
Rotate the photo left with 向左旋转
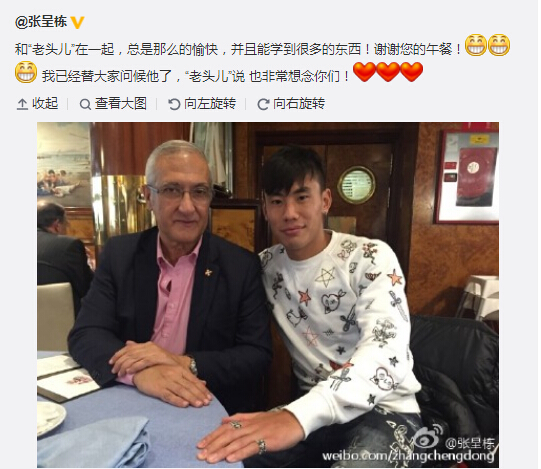click(202, 103)
